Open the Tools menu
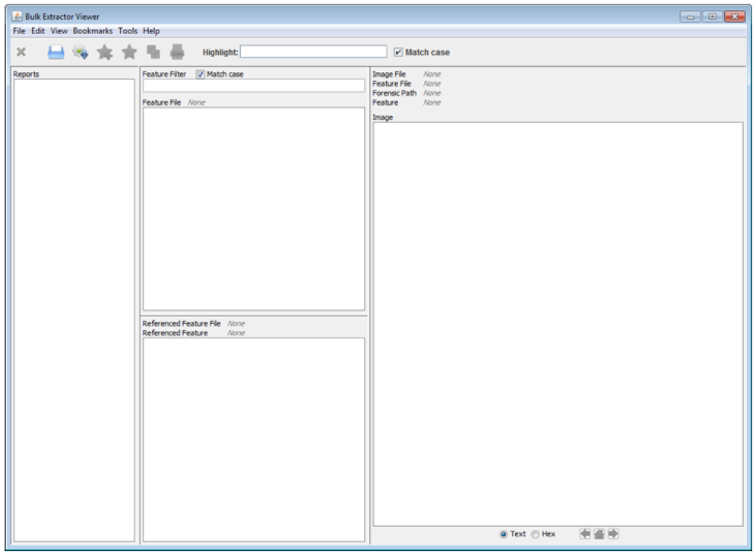756x555 pixels. pos(128,31)
